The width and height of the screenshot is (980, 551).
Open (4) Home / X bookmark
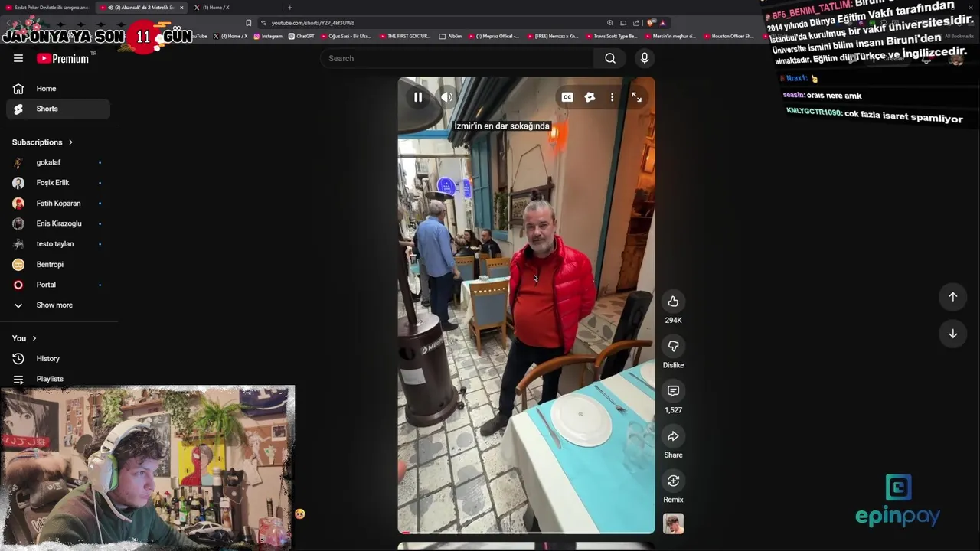230,36
